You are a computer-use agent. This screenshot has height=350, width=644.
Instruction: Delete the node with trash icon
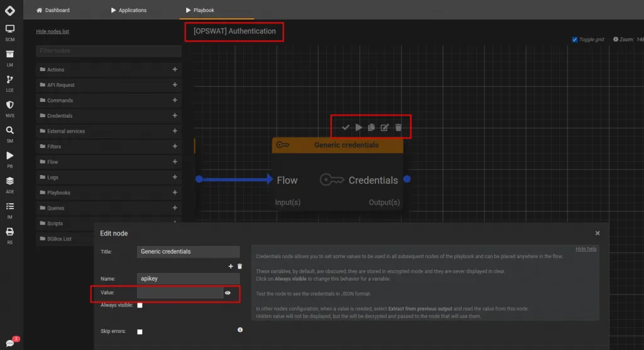tap(398, 128)
